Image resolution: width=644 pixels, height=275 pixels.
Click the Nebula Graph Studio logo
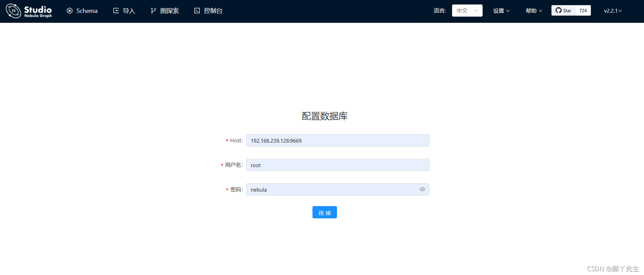pyautogui.click(x=29, y=11)
